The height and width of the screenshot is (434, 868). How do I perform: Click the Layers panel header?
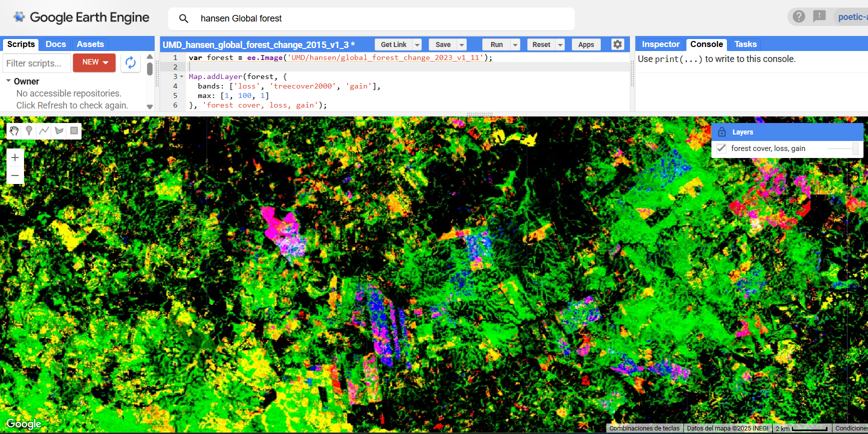click(787, 132)
